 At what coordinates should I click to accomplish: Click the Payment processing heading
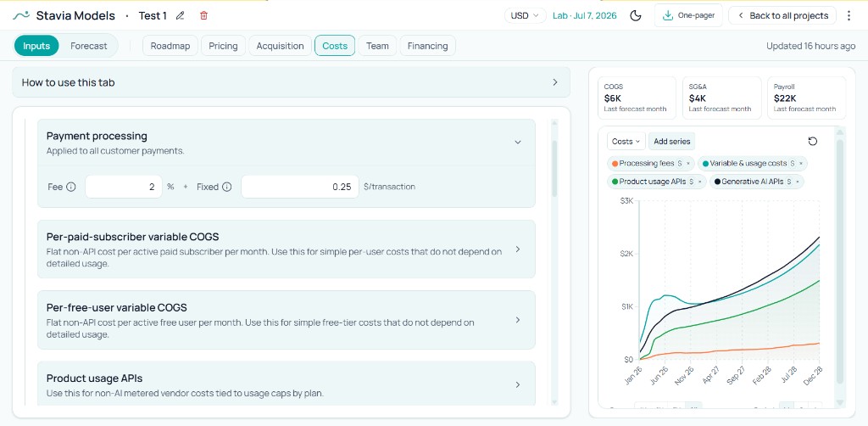coord(97,136)
